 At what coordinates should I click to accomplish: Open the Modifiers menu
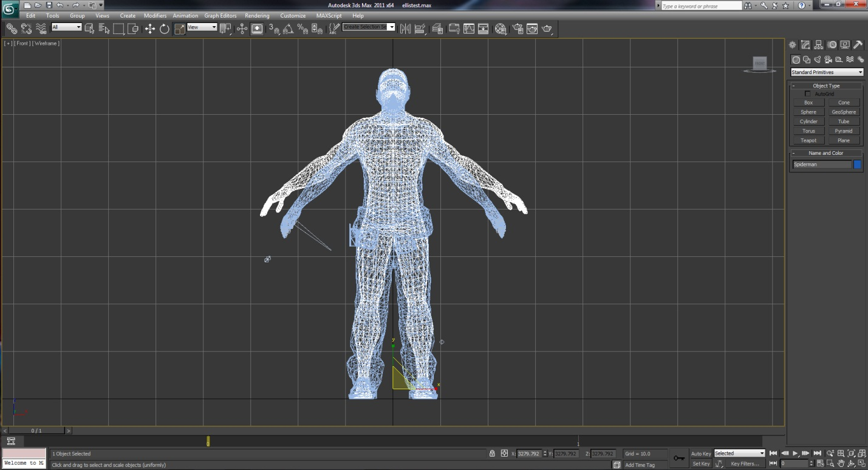(155, 16)
